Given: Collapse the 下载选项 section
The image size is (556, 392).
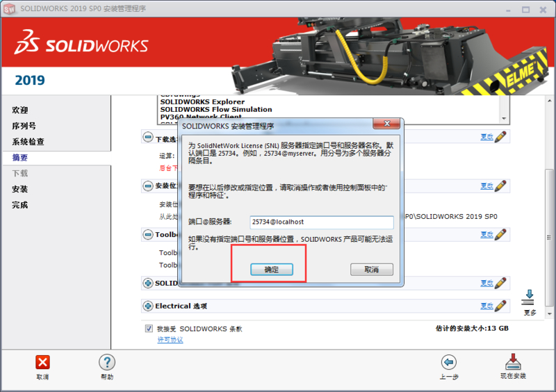Looking at the screenshot, I should [x=148, y=137].
